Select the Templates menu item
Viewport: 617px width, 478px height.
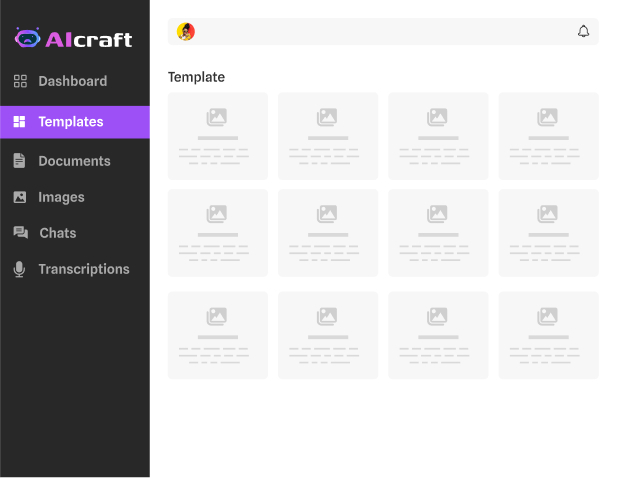[x=71, y=122]
